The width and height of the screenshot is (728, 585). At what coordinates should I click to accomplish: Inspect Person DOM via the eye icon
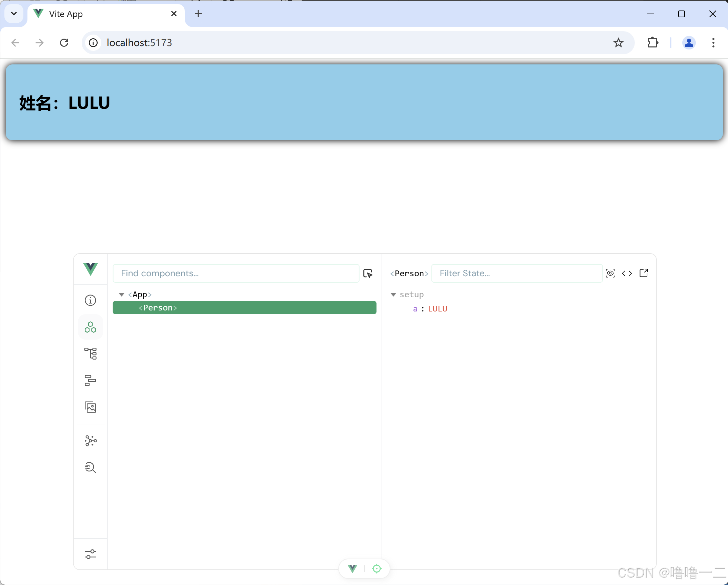[610, 273]
